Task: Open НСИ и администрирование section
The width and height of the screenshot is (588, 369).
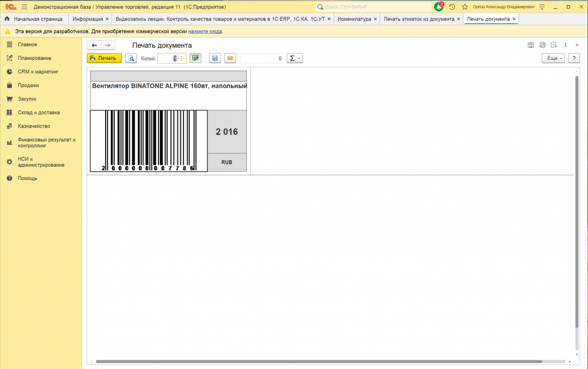Action: [41, 162]
